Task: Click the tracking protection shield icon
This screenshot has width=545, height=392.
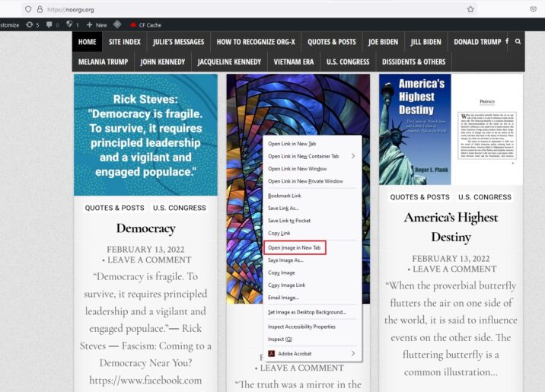Action: 28,9
